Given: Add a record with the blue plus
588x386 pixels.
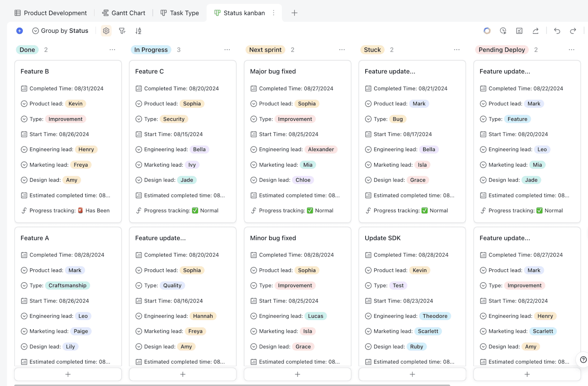Looking at the screenshot, I should pyautogui.click(x=19, y=31).
